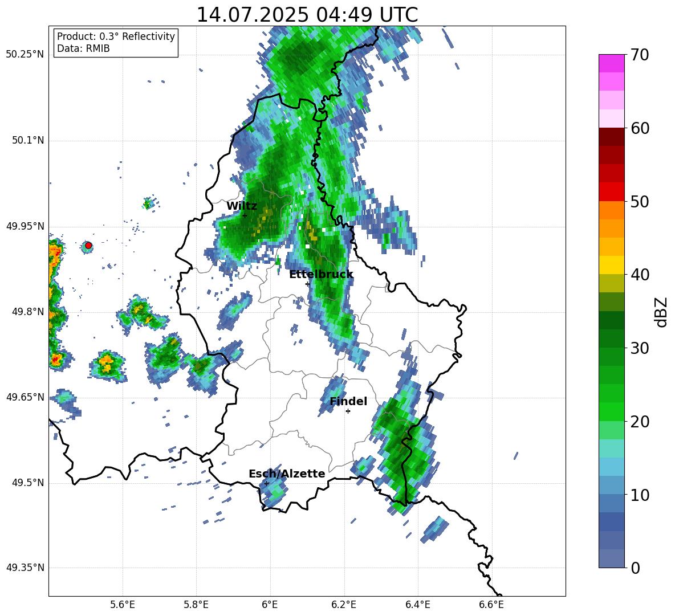This screenshot has width=675, height=616.
Task: Click the 49.35°N latitude label
Action: [x=25, y=568]
